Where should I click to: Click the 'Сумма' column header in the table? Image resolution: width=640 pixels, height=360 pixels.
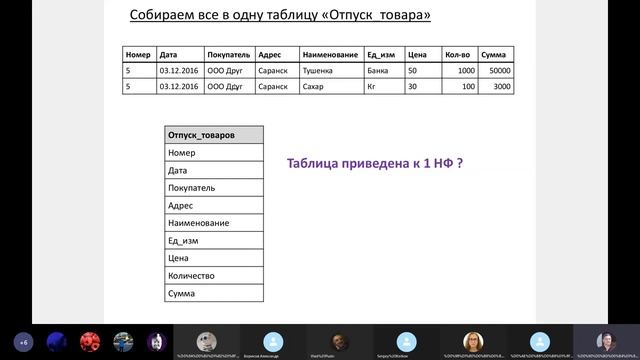tap(496, 54)
